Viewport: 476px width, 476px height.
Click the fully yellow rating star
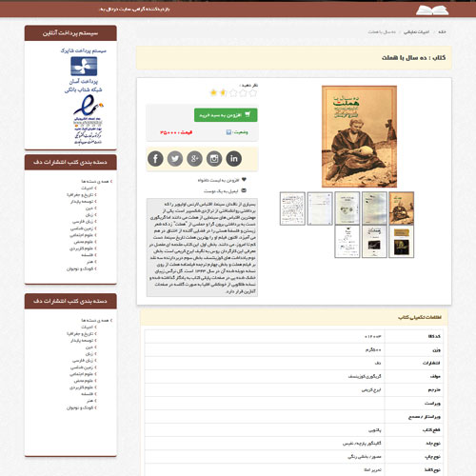[213, 92]
